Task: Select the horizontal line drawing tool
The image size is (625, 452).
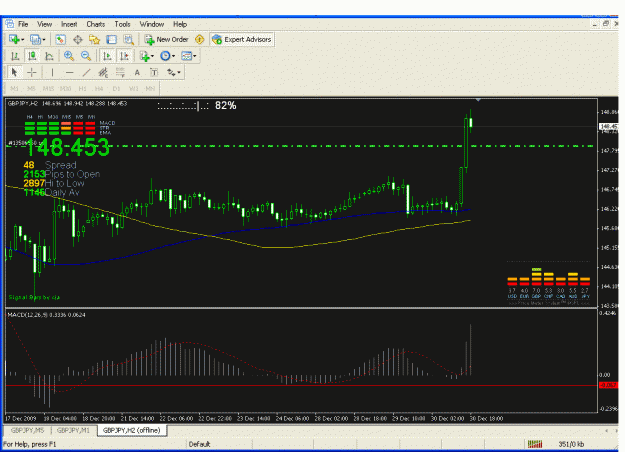Action: click(x=69, y=73)
